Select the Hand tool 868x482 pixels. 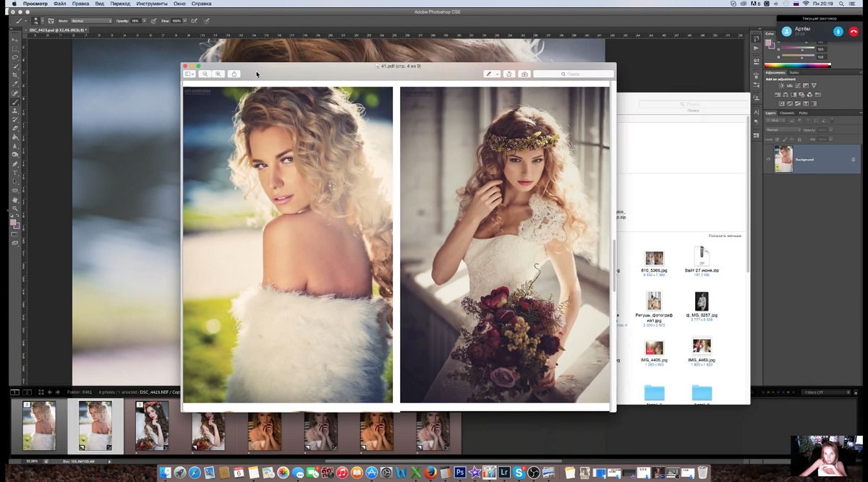(x=15, y=199)
